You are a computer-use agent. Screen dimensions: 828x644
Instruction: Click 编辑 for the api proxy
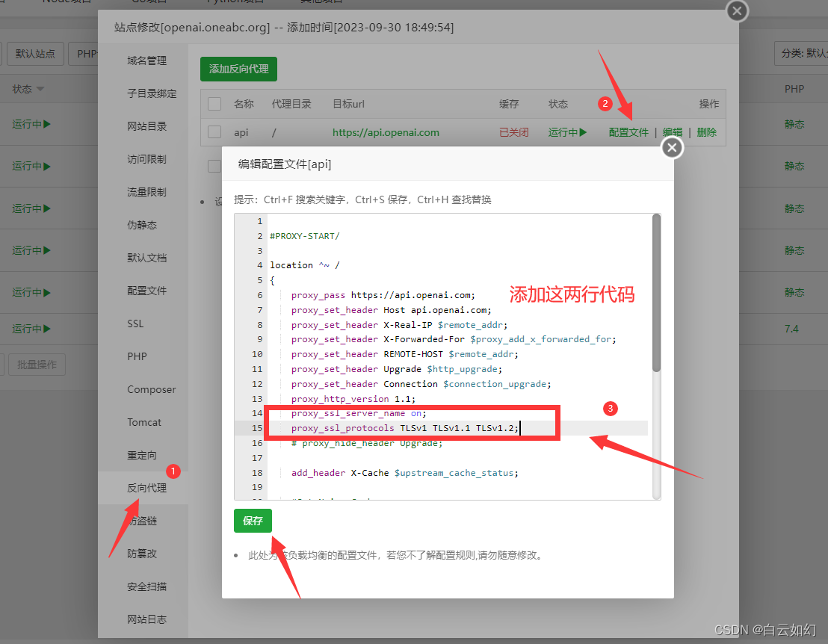(672, 132)
